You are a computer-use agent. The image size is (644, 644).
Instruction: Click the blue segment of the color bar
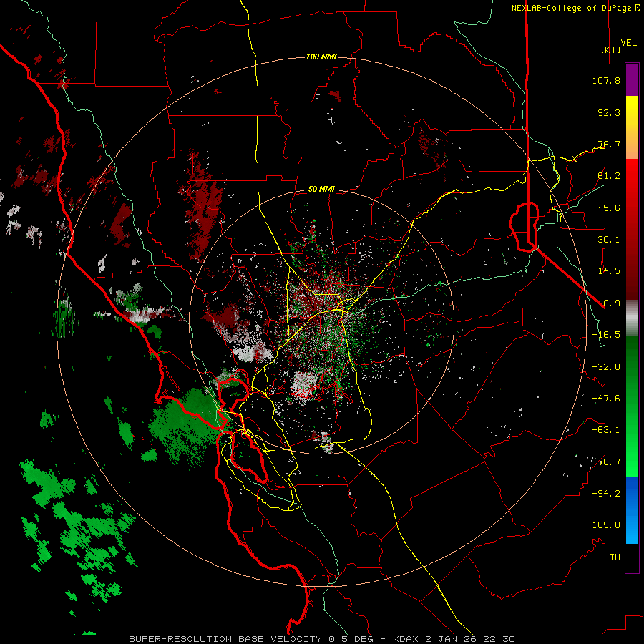(632, 510)
